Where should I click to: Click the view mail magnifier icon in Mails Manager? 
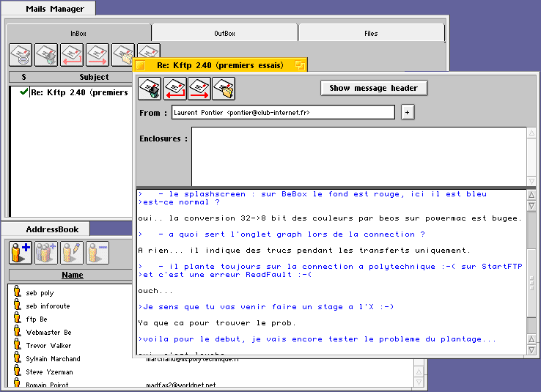(x=21, y=54)
